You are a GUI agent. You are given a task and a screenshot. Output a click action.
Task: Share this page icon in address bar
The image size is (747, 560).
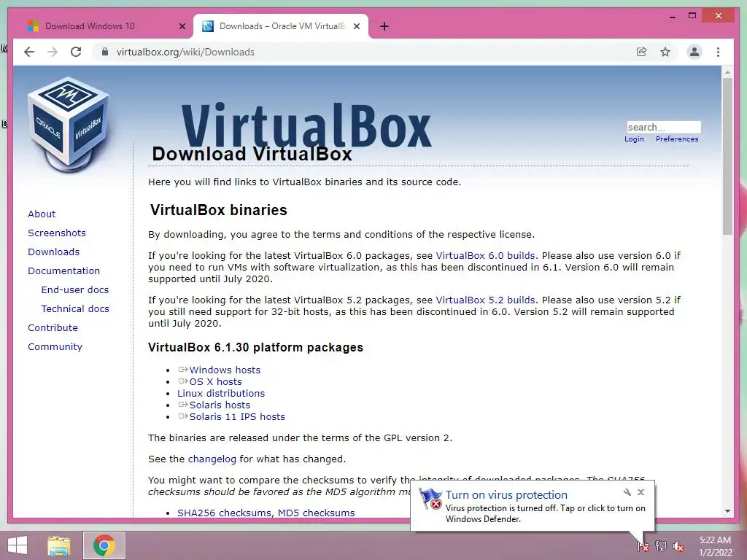[x=642, y=52]
